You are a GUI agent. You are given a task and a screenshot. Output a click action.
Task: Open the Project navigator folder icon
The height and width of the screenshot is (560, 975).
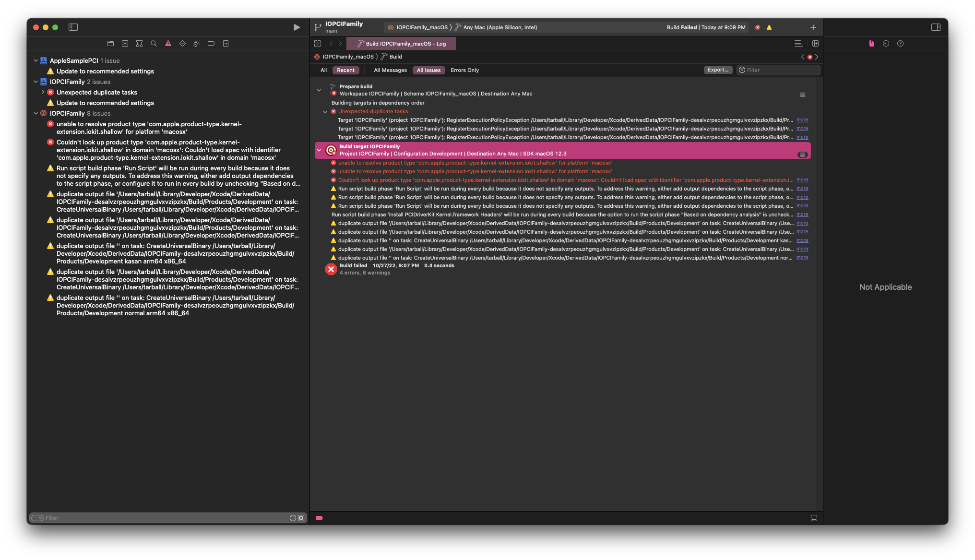pos(110,44)
